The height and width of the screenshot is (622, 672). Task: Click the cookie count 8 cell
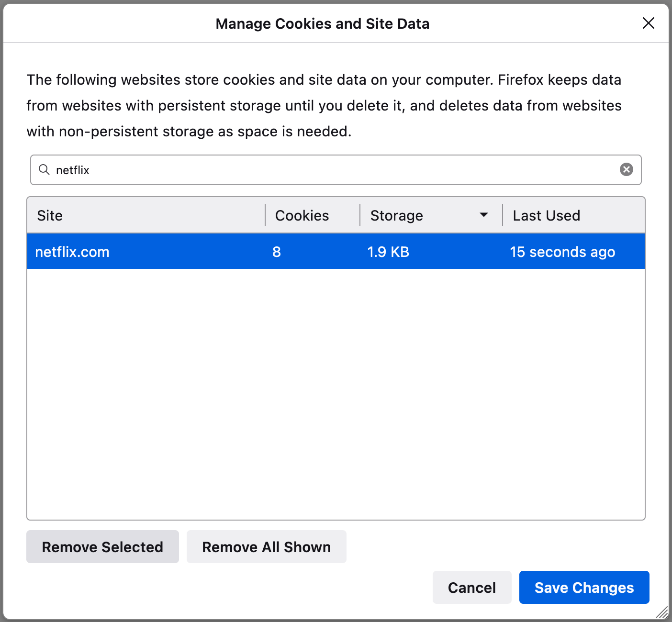(x=277, y=252)
